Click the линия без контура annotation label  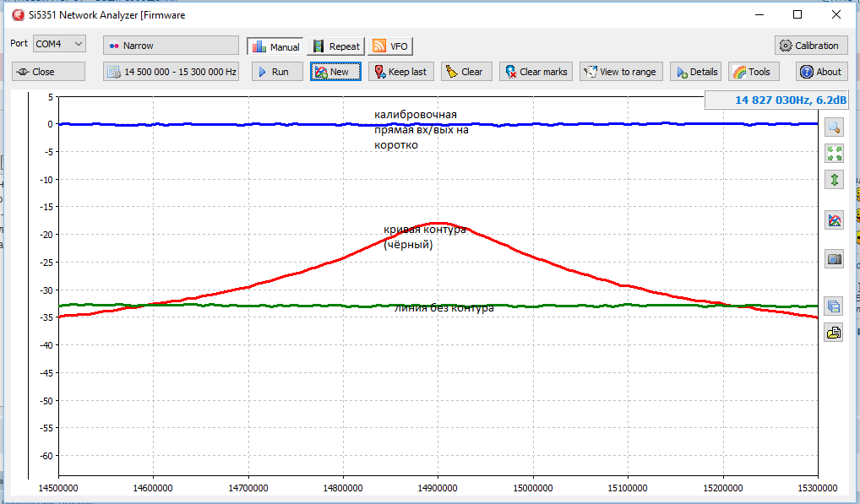click(444, 308)
